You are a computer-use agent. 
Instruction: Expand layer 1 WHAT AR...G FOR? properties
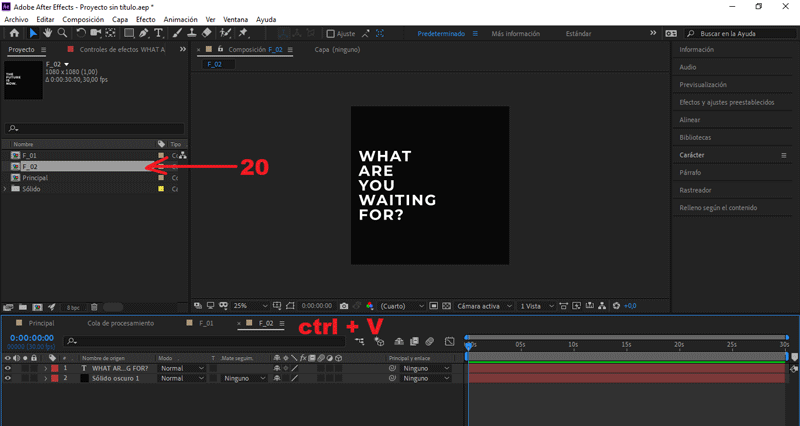[45, 368]
